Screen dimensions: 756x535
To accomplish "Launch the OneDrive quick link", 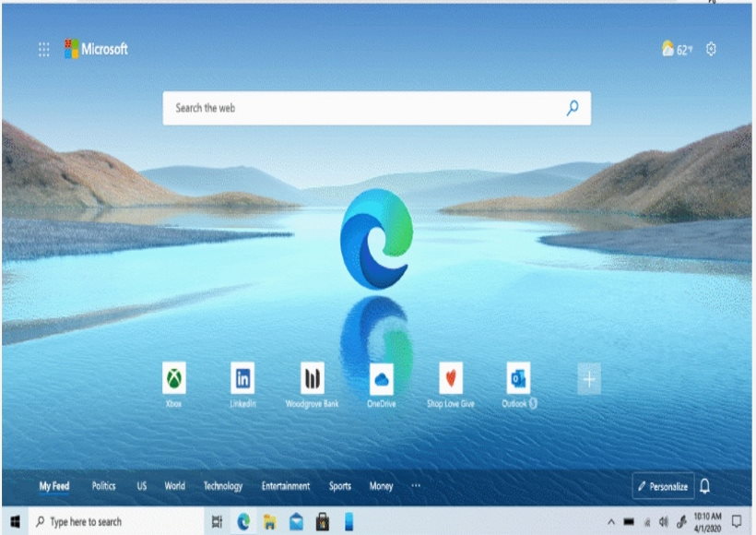I will pos(381,378).
